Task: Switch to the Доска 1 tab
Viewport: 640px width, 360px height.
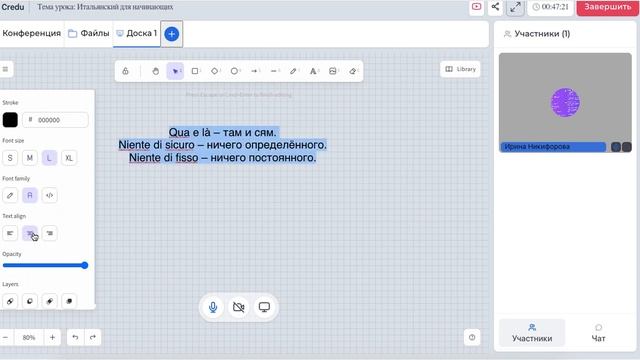Action: click(137, 33)
